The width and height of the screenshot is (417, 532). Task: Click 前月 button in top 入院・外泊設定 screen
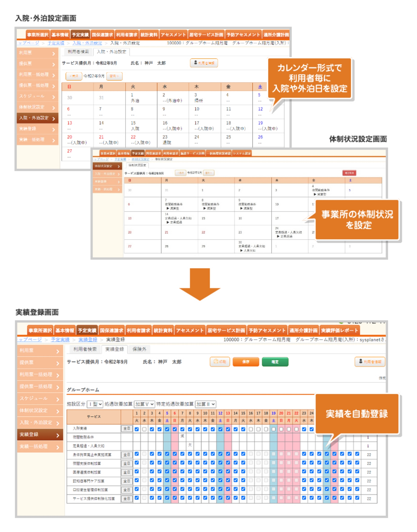[x=74, y=76]
